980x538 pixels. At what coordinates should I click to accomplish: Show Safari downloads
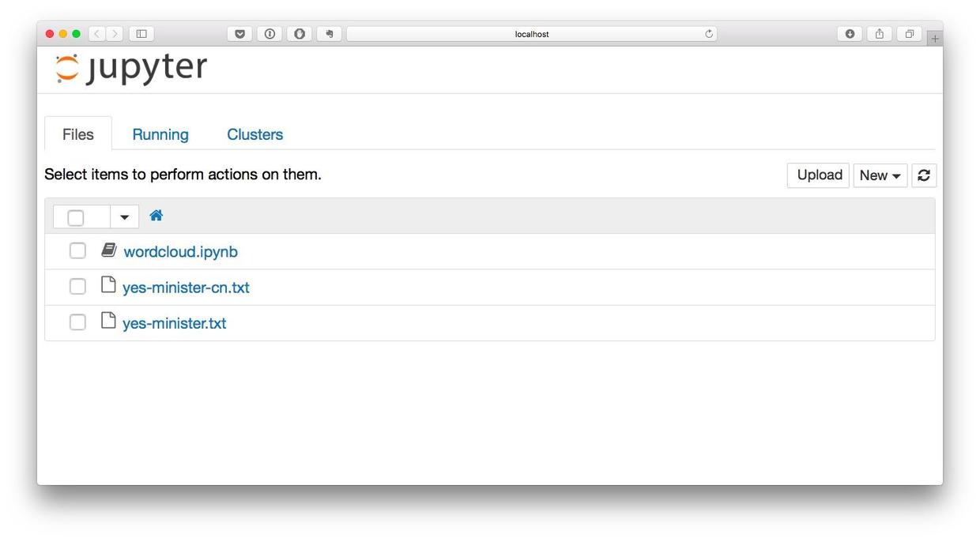(x=850, y=34)
